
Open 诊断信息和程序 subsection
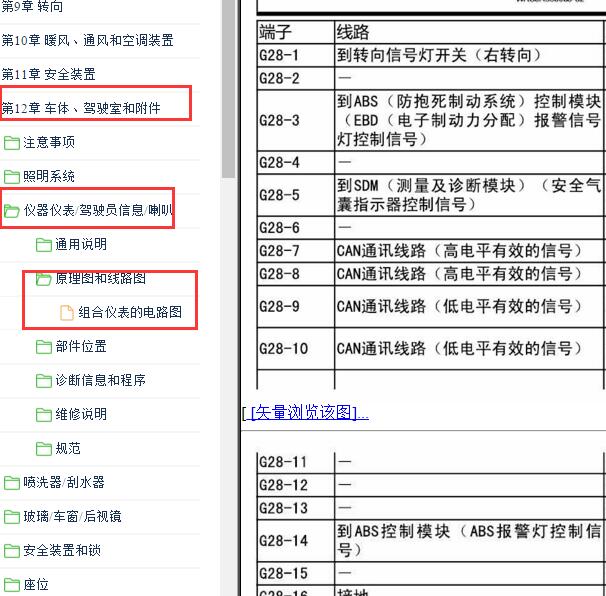point(100,380)
